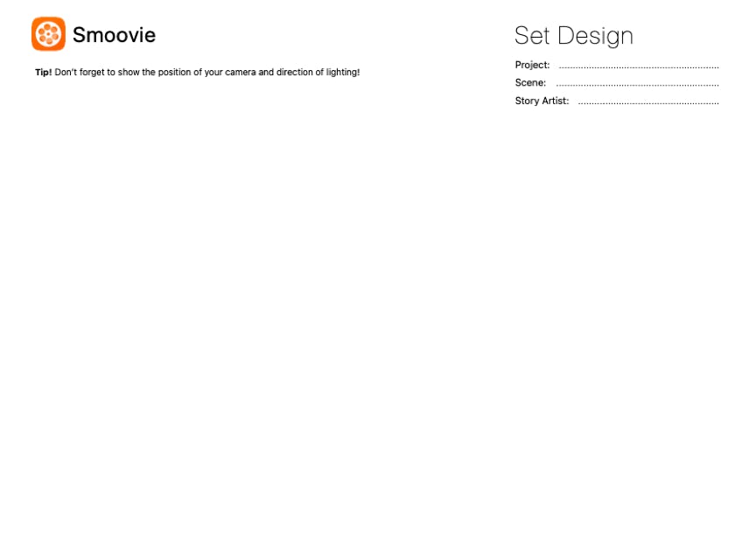Click the Smoovie title text
Screen dimensions: 756x534
(114, 35)
